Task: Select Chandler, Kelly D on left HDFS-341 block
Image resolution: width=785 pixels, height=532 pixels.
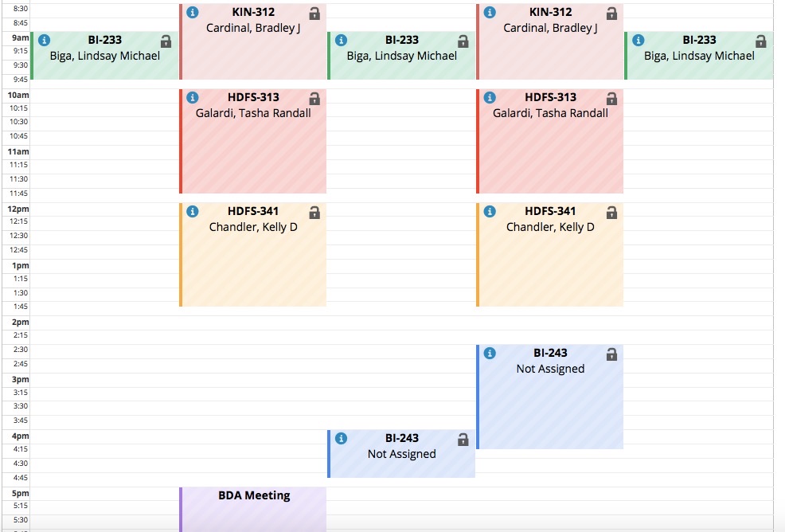Action: pyautogui.click(x=253, y=227)
